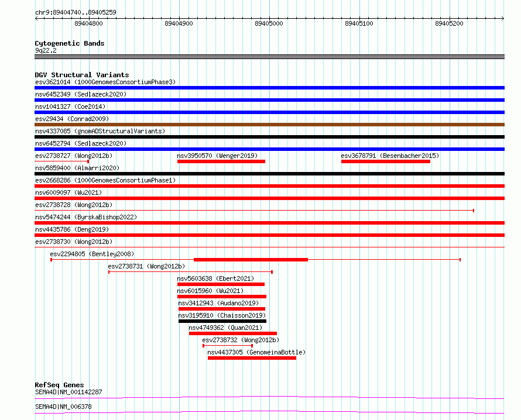Select the esv2738730 Wong2012b variant label
Image resolution: width=521 pixels, height=420 pixels.
point(74,242)
